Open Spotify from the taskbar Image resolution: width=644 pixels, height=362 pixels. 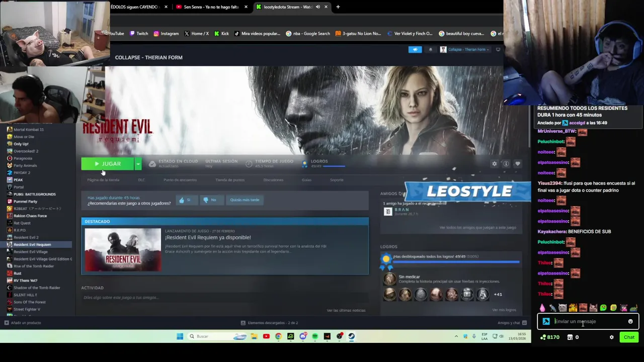click(x=315, y=336)
